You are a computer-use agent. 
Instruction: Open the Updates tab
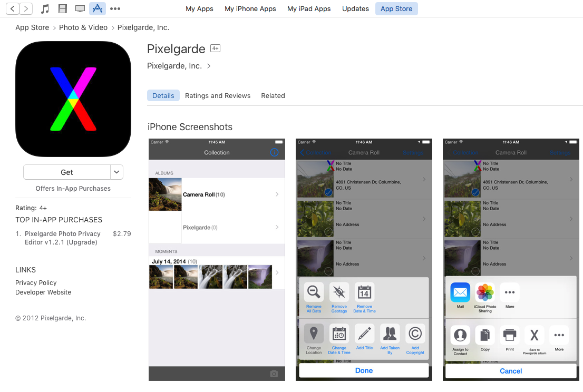[x=355, y=8]
